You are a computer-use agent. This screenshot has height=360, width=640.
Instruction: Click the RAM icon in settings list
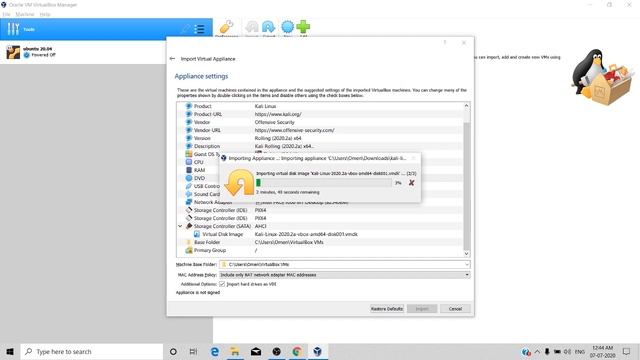[x=189, y=170]
